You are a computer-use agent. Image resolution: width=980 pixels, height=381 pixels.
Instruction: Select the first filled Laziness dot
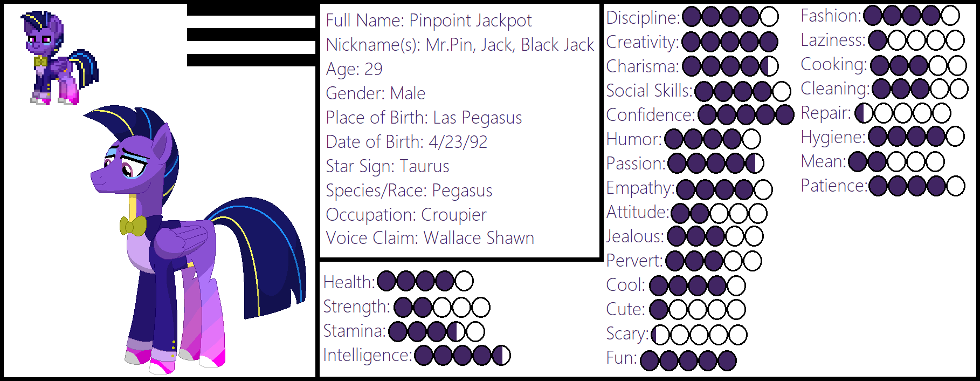click(878, 40)
